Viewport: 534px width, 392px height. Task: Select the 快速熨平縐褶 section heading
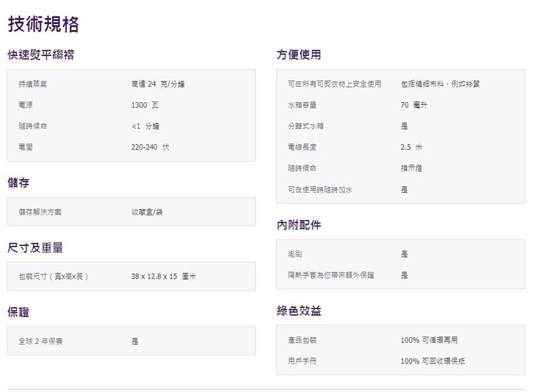(x=40, y=55)
